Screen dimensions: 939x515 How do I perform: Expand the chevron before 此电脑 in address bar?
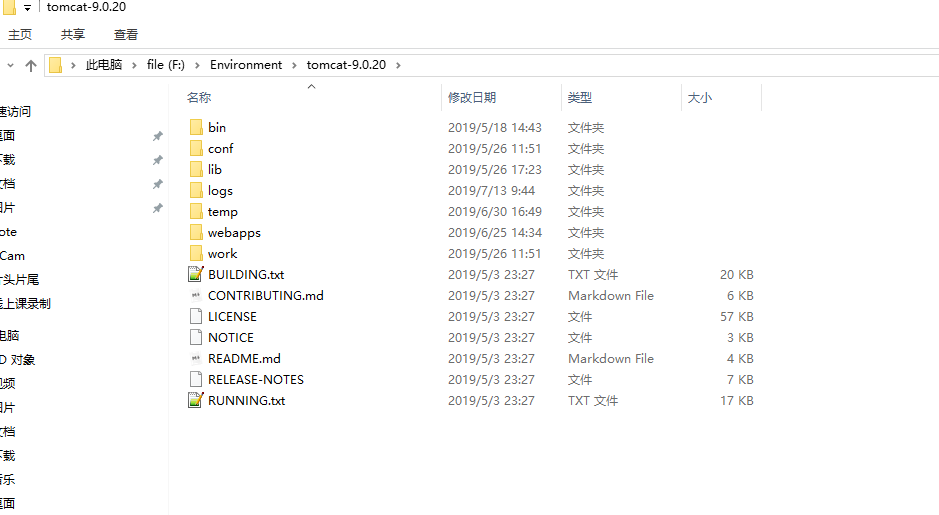[73, 65]
